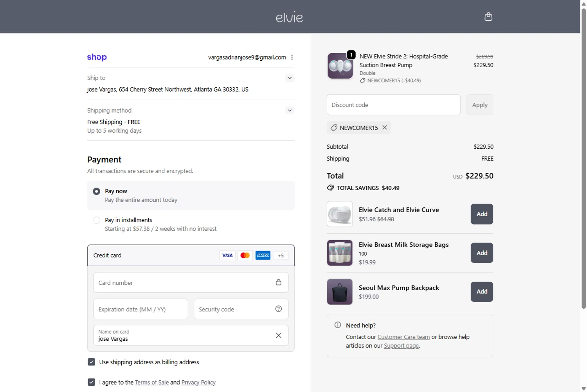This screenshot has width=587, height=392.
Task: Remove the NEWCOMER15 discount code
Action: click(385, 128)
